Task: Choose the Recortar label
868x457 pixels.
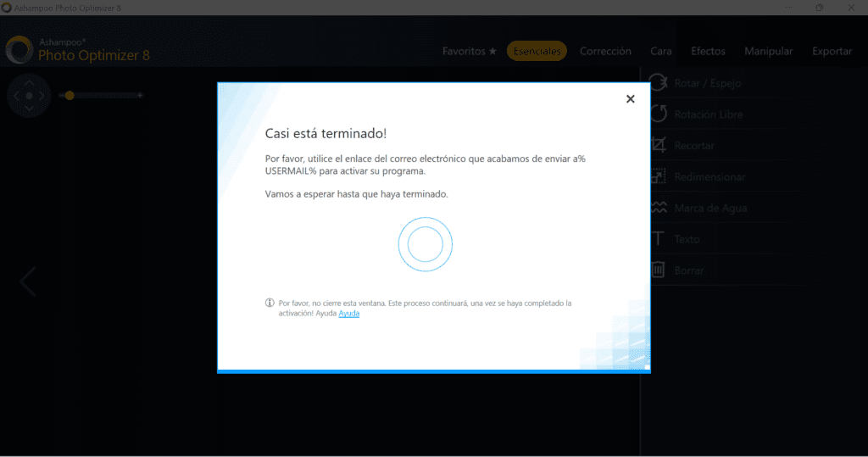Action: click(694, 146)
